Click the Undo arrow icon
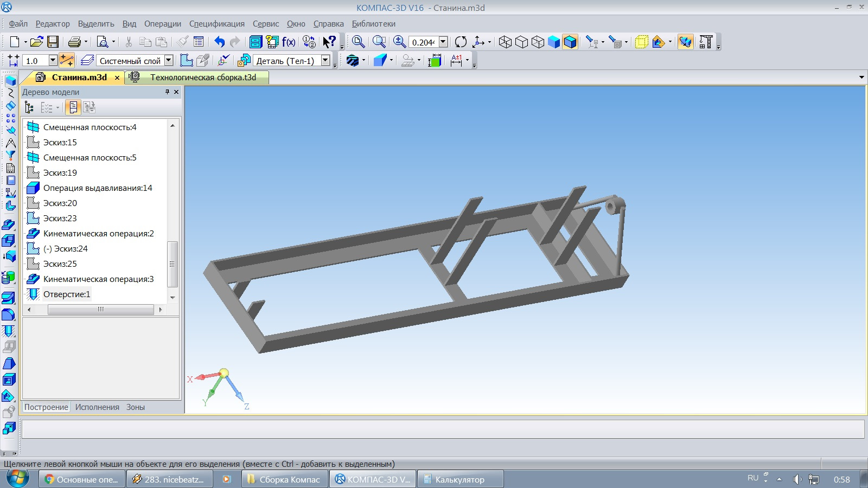Screen dimensions: 868x488 (219, 42)
